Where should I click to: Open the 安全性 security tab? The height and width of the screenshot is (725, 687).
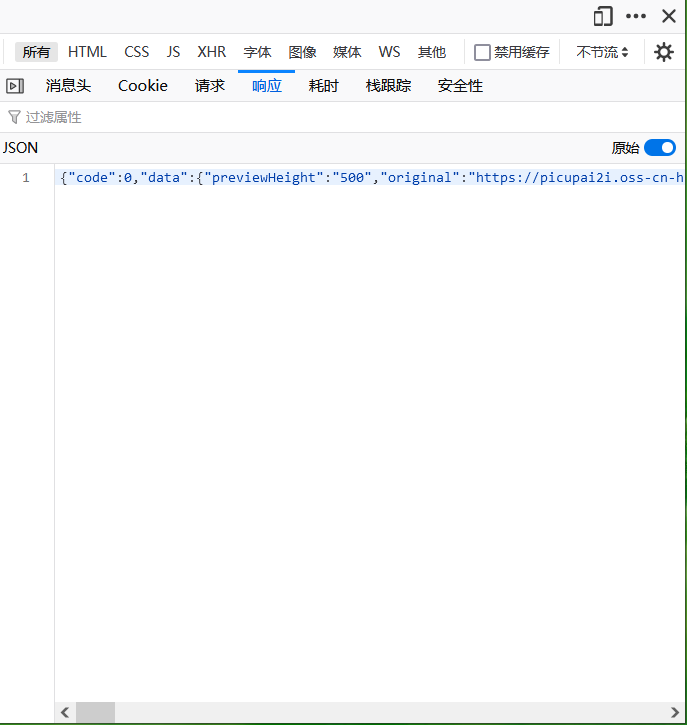tap(460, 86)
